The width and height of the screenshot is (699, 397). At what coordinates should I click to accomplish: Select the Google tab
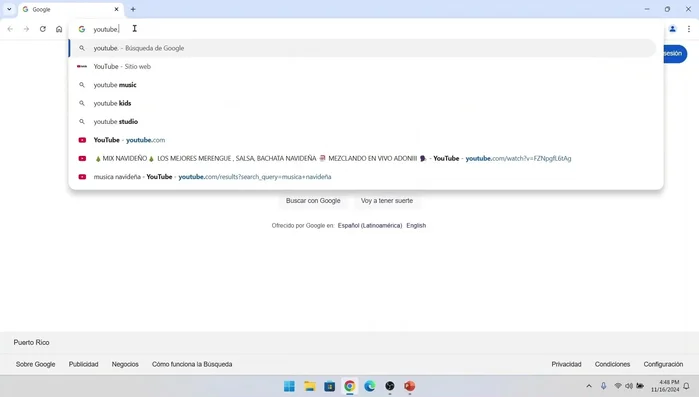pyautogui.click(x=70, y=9)
